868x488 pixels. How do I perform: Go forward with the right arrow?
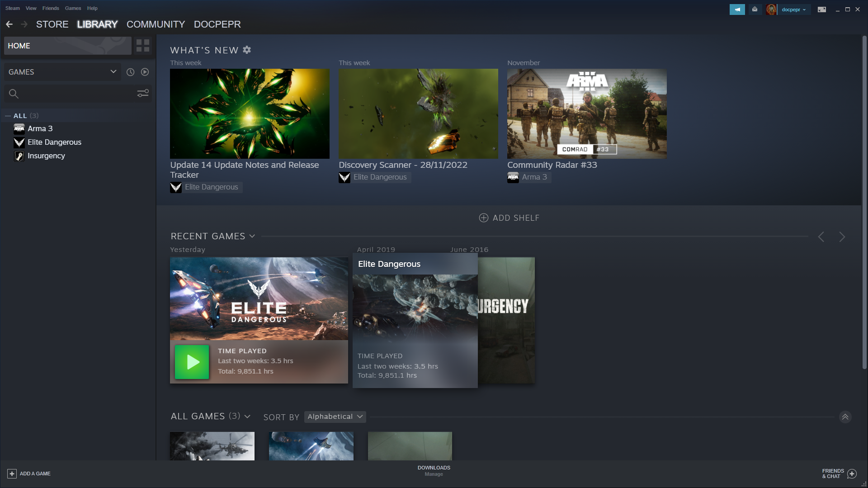coord(24,24)
